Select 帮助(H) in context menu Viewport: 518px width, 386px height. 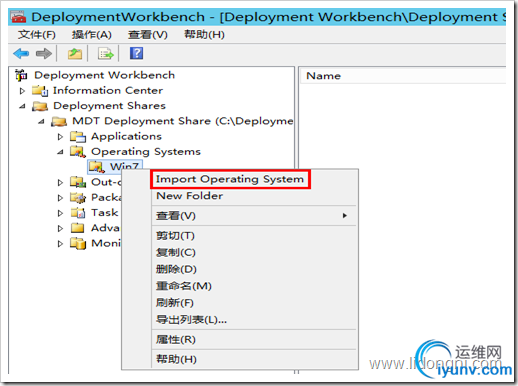(255, 359)
